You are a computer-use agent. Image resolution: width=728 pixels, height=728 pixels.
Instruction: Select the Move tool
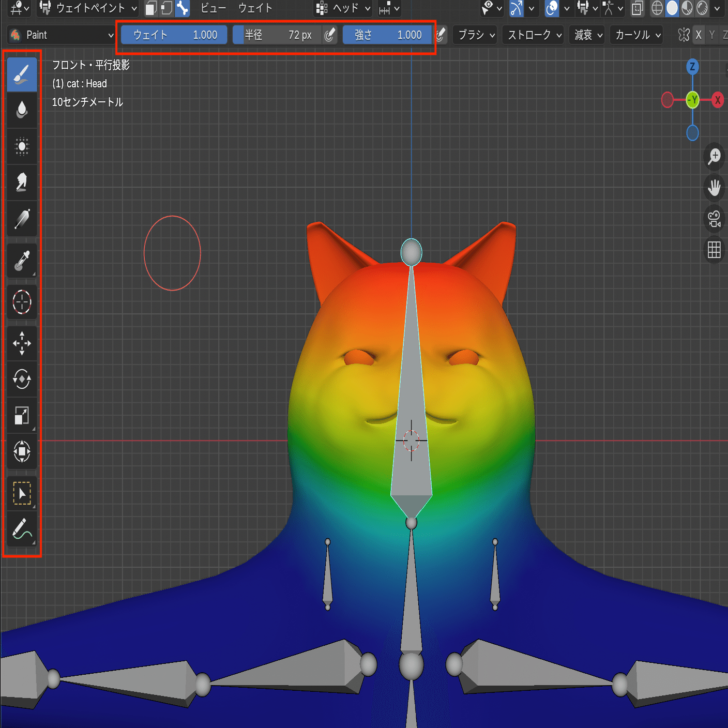22,343
